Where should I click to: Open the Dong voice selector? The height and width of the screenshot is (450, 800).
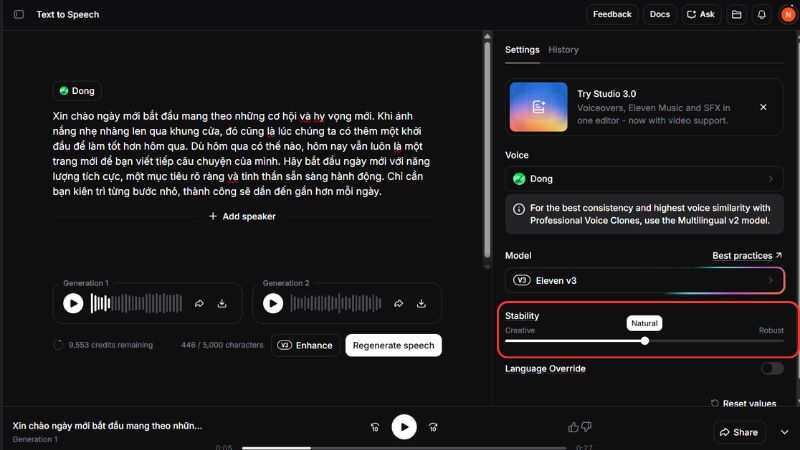click(x=644, y=179)
